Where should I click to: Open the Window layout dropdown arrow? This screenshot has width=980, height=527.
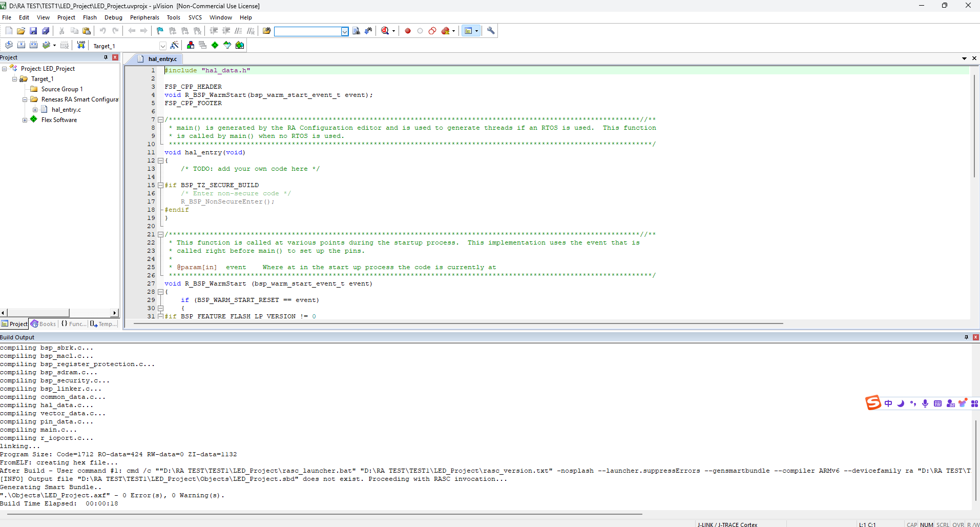pyautogui.click(x=476, y=31)
